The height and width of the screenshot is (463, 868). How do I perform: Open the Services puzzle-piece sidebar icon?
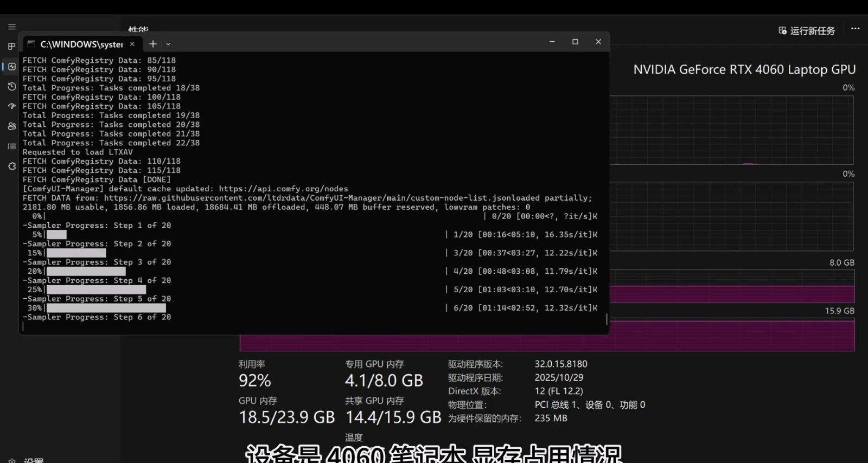(11, 166)
